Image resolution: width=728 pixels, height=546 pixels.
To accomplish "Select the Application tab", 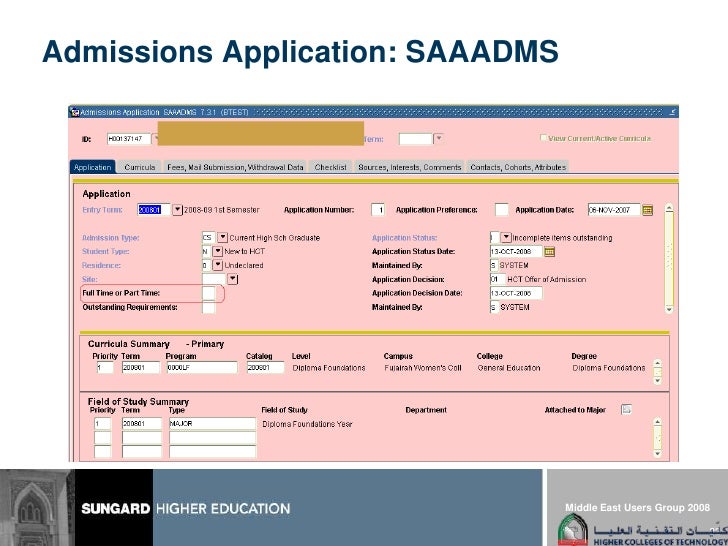I will click(93, 167).
